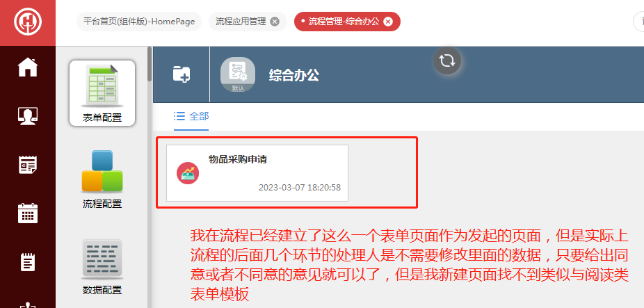This screenshot has width=644, height=308.
Task: Switch to 流程应用管理 tab
Action: (241, 22)
